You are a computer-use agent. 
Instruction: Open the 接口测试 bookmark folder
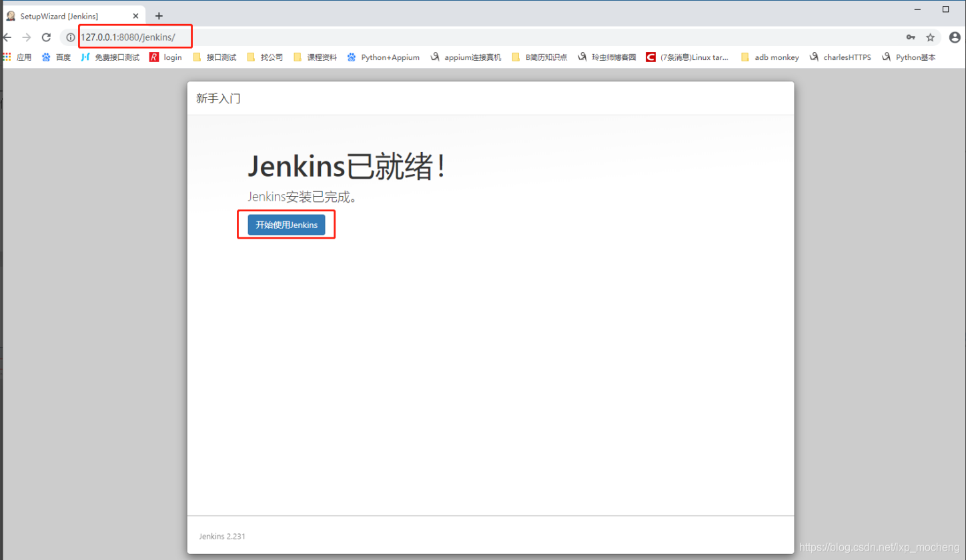[x=215, y=57]
